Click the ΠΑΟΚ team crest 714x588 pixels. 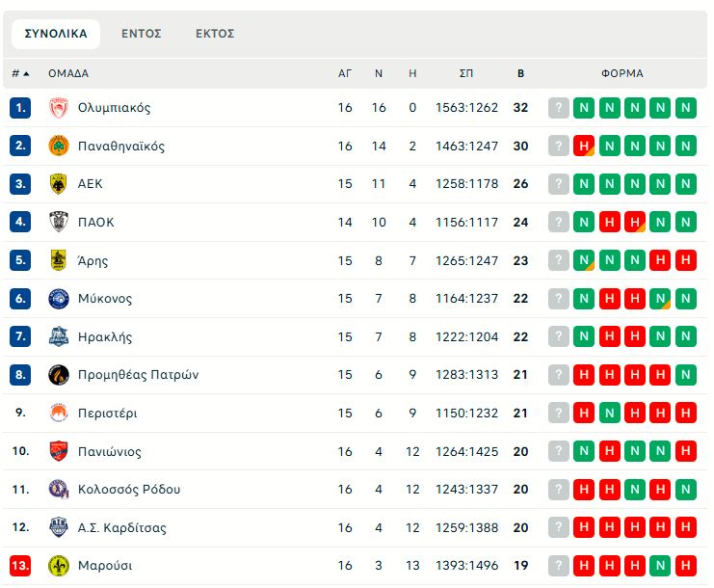tap(59, 223)
